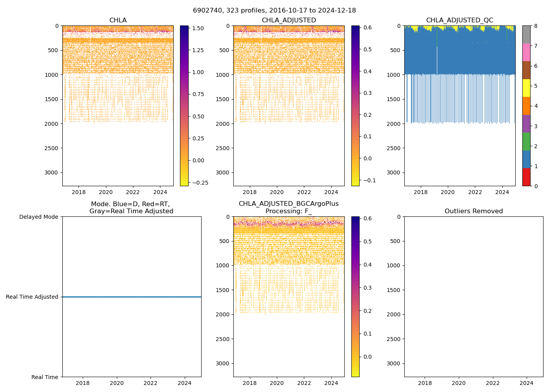Click the Mode plot title text
Screen dimensions: 549x392
(x=131, y=207)
